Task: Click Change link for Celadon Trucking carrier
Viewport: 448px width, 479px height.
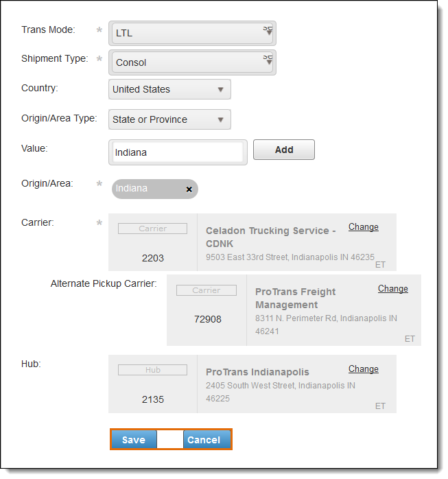Action: pyautogui.click(x=363, y=227)
